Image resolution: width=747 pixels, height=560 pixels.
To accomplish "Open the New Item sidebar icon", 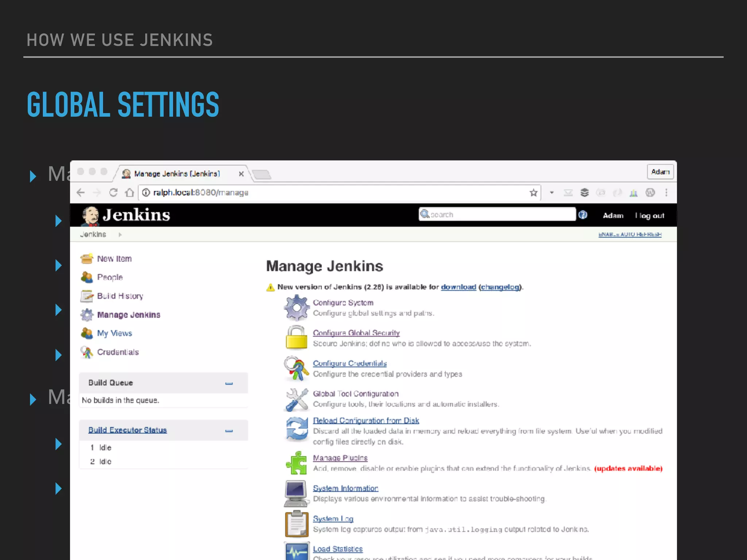I will 87,259.
